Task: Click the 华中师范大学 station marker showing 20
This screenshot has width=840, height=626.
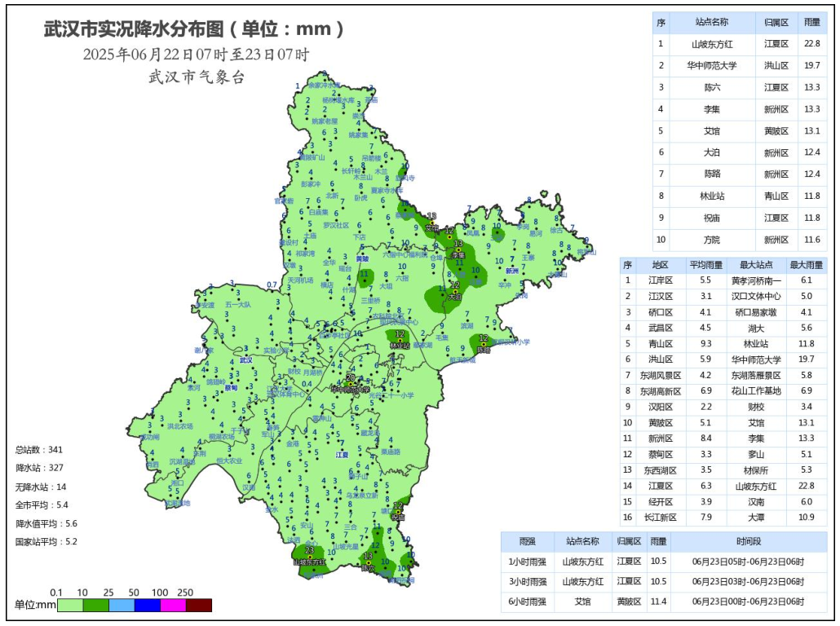Action: pyautogui.click(x=351, y=384)
